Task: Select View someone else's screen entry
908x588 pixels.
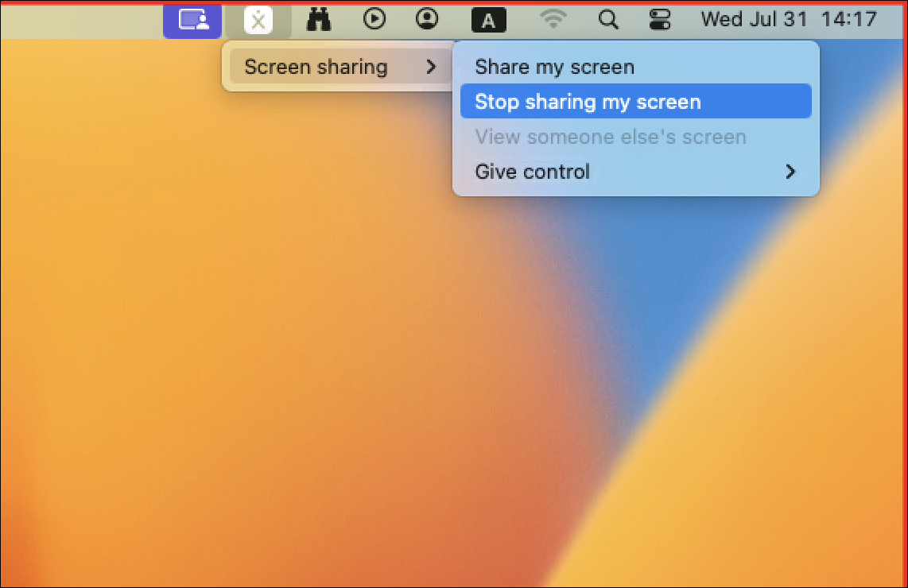Action: point(636,137)
